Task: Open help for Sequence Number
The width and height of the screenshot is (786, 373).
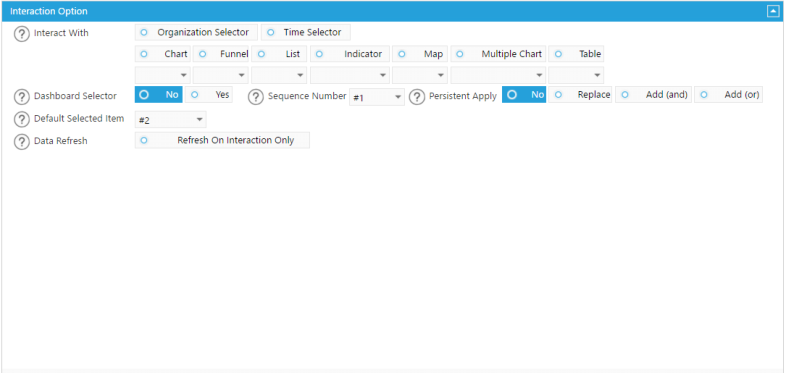Action: [256, 96]
